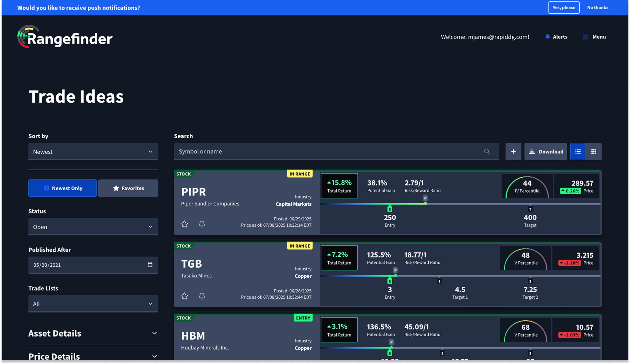Open the Sort by Newest dropdown
Image resolution: width=630 pixels, height=364 pixels.
(x=93, y=152)
